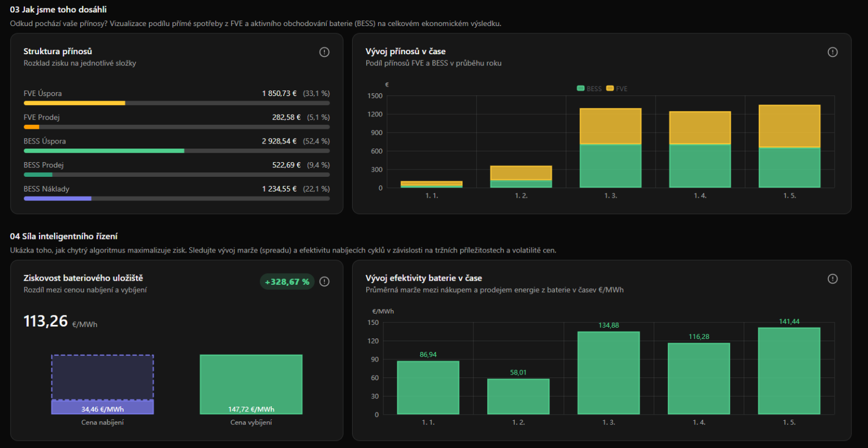This screenshot has height=448, width=868.
Task: Click the yellow FVE segment of the 1. 3. stacked bar
Action: click(610, 127)
